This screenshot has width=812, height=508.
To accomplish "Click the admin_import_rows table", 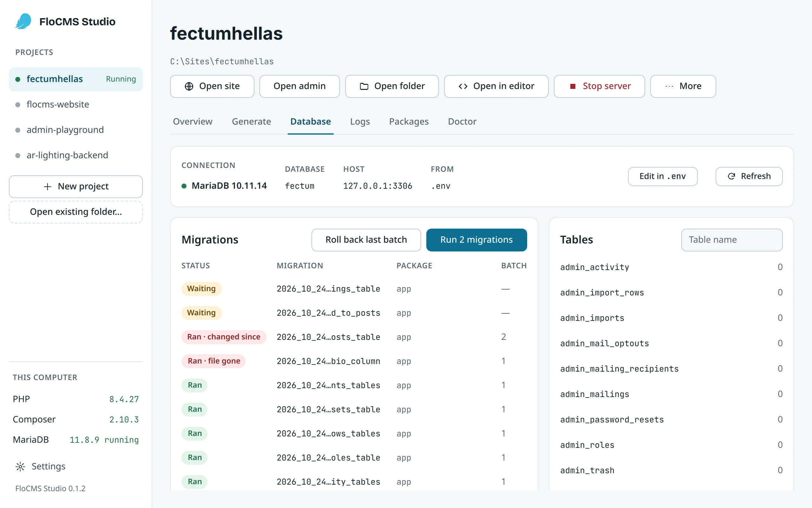I will click(x=671, y=292).
